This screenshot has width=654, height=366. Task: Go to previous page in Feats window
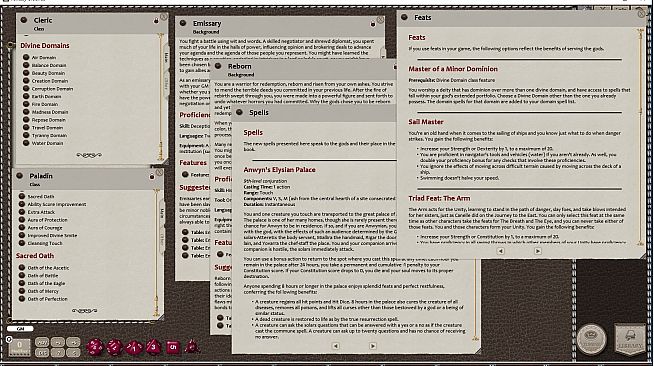501,251
